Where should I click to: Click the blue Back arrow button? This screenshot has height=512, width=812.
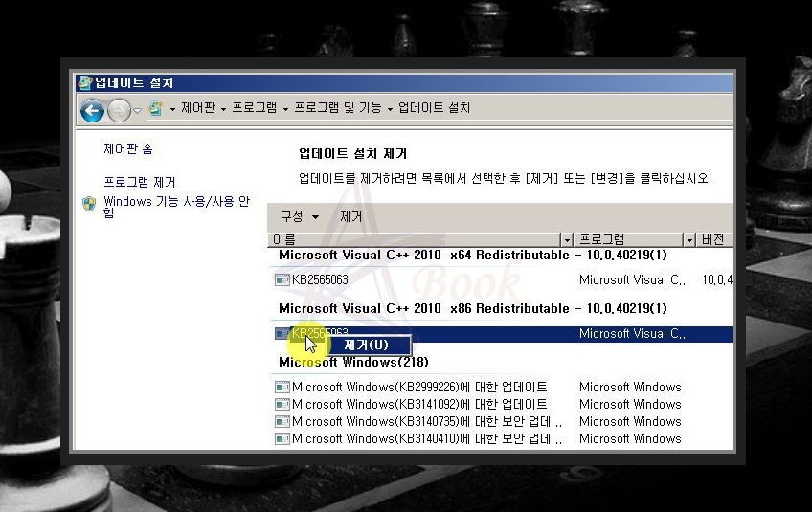coord(92,110)
